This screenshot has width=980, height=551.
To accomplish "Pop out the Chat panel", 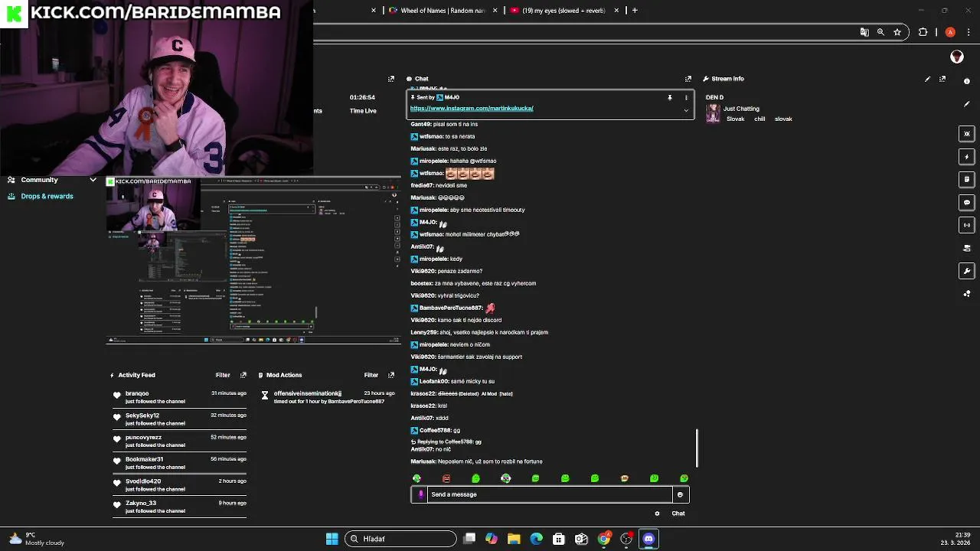I will click(688, 79).
